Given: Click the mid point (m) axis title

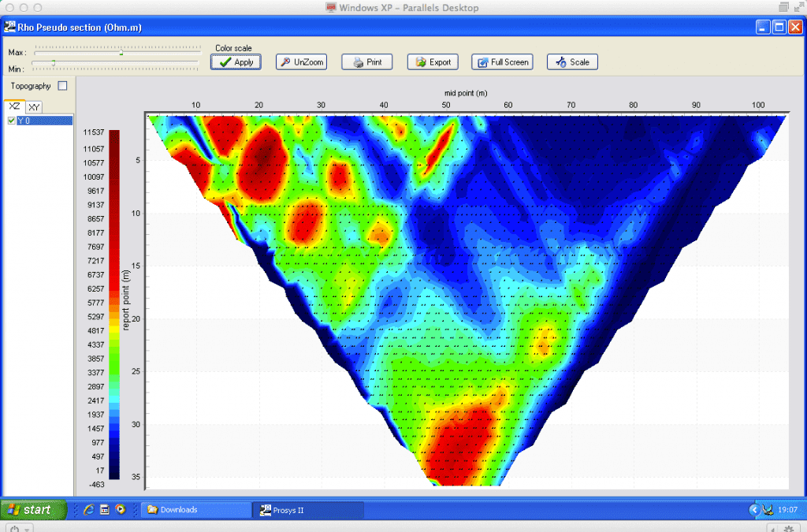Looking at the screenshot, I should pyautogui.click(x=466, y=93).
